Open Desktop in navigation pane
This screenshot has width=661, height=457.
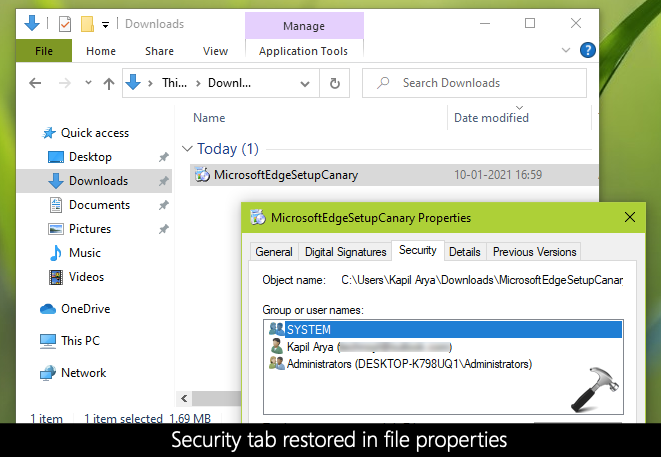point(90,157)
